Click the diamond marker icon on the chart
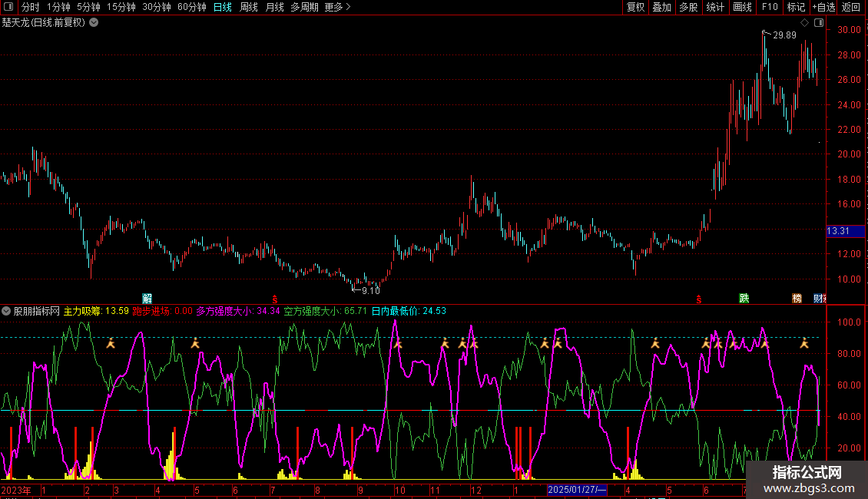 804,23
